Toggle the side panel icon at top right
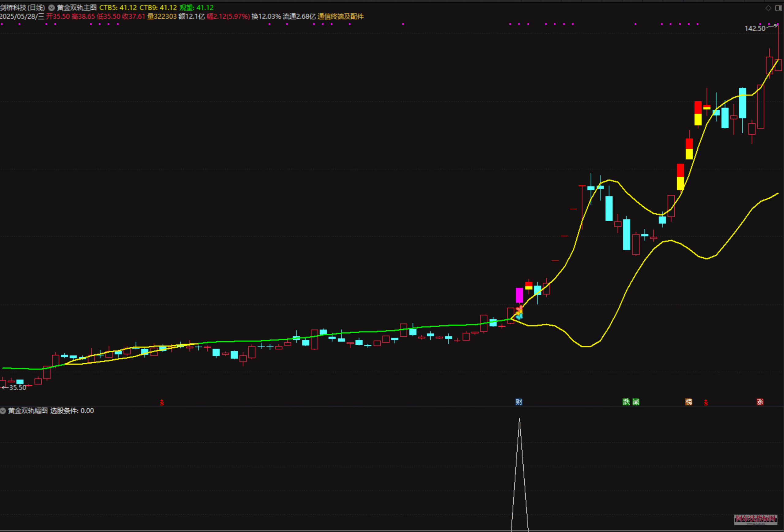The height and width of the screenshot is (532, 784). click(778, 8)
